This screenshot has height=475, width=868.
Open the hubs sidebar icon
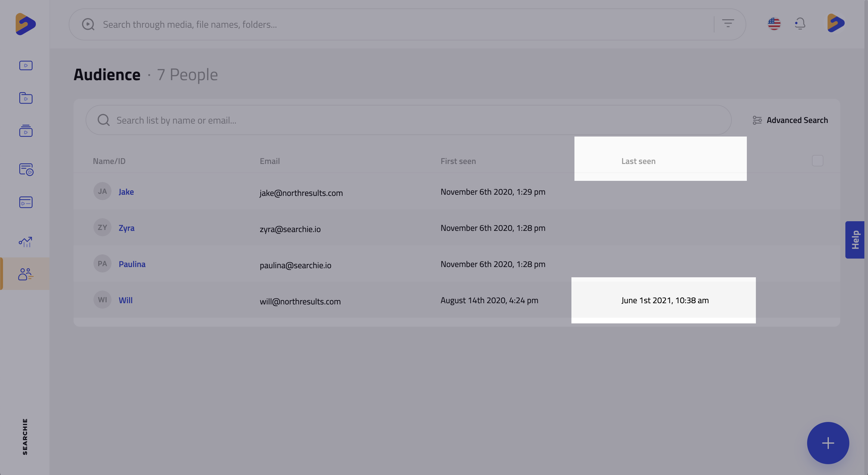click(26, 169)
